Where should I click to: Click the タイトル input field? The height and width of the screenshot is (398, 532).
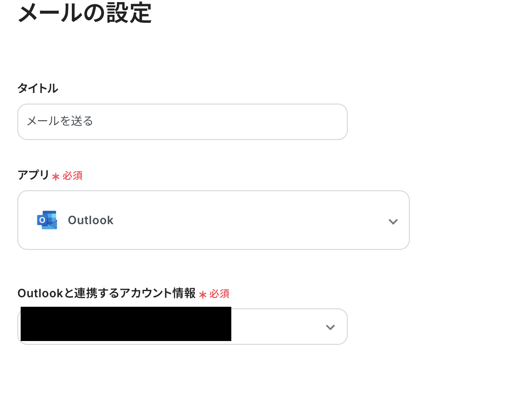[x=182, y=122]
